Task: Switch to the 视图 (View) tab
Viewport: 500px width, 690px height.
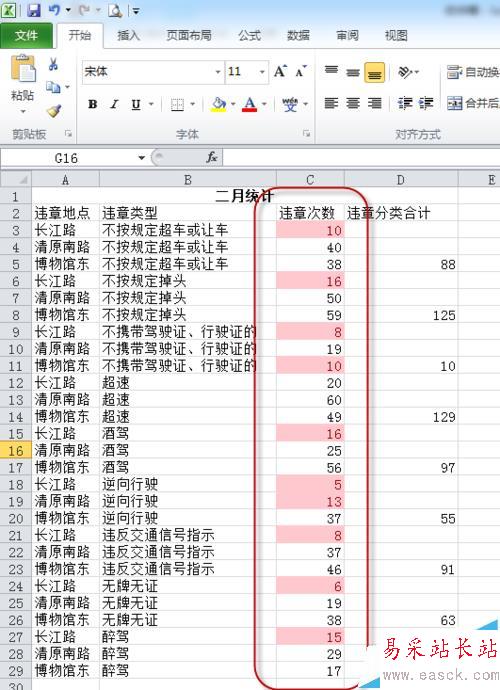Action: [396, 35]
